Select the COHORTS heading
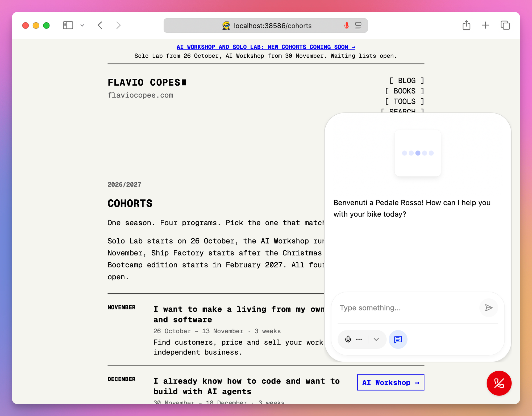Screen dimensions: 532x416 point(130,204)
